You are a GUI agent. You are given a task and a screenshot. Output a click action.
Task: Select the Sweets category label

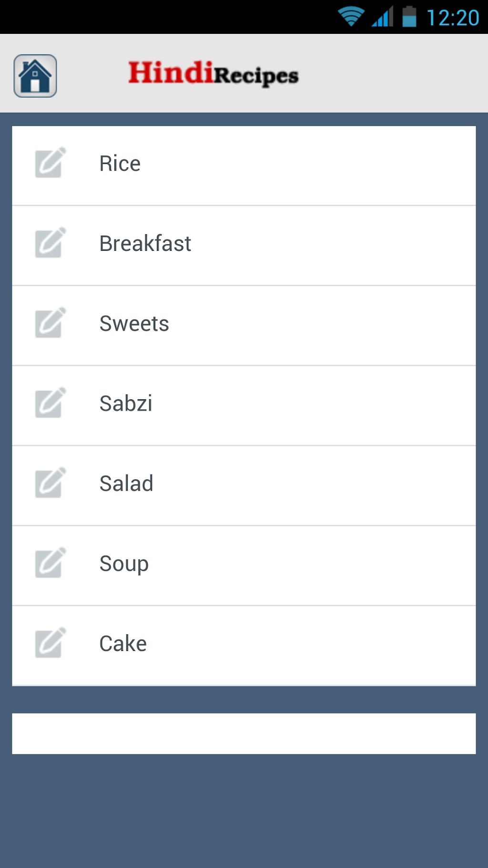(x=134, y=324)
